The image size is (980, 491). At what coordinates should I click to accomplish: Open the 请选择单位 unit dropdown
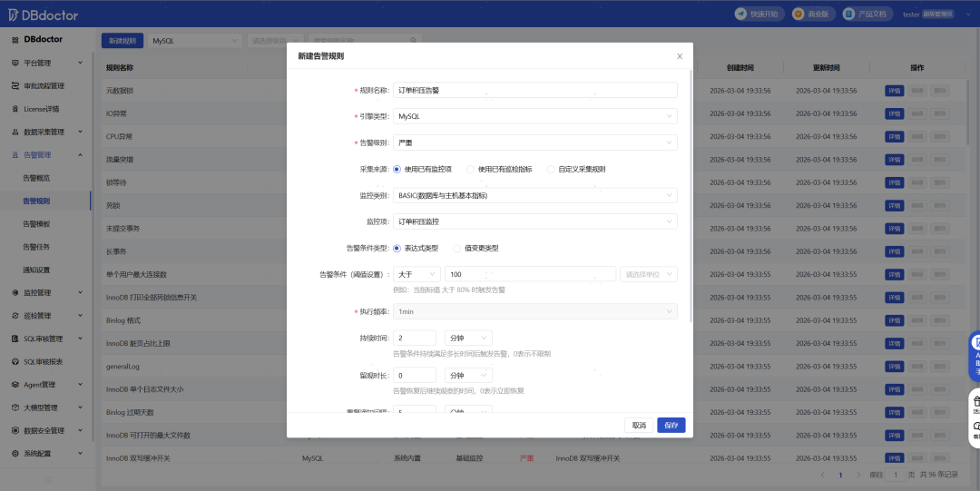(649, 274)
